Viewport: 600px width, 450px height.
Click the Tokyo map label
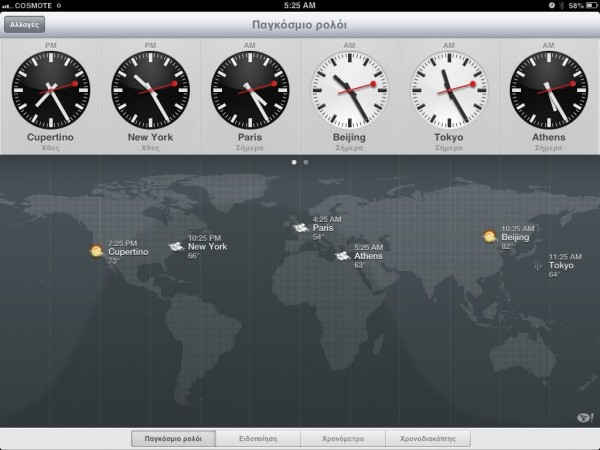coord(561,265)
